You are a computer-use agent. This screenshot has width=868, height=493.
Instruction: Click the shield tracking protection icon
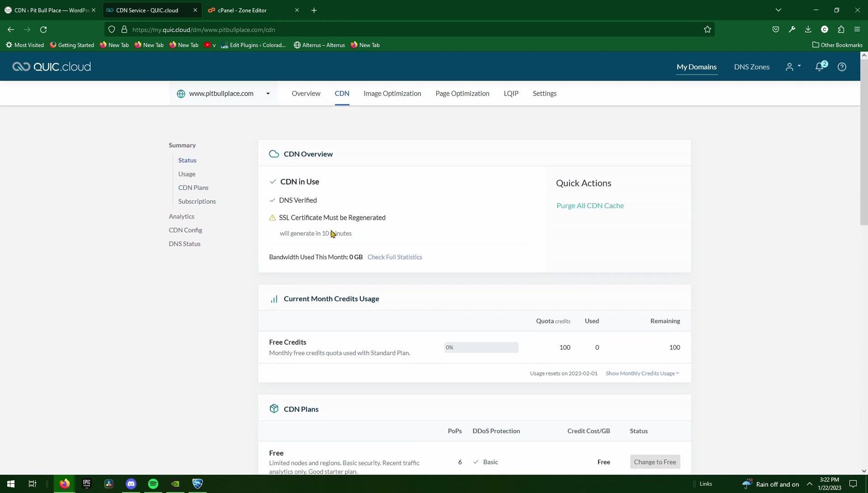[112, 29]
